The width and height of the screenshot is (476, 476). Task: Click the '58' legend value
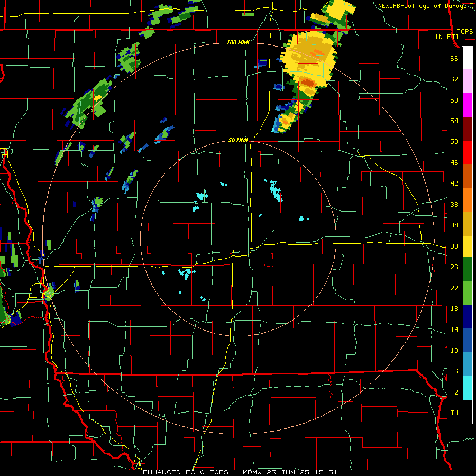click(x=454, y=100)
